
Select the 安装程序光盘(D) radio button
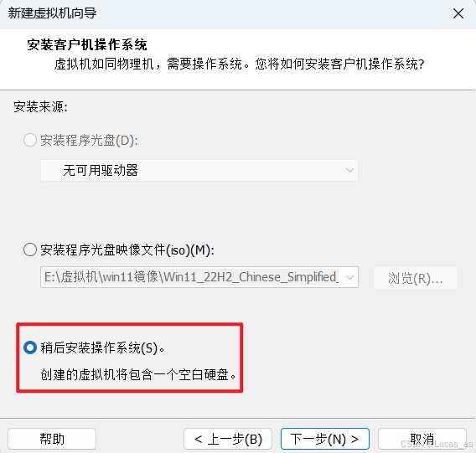30,140
